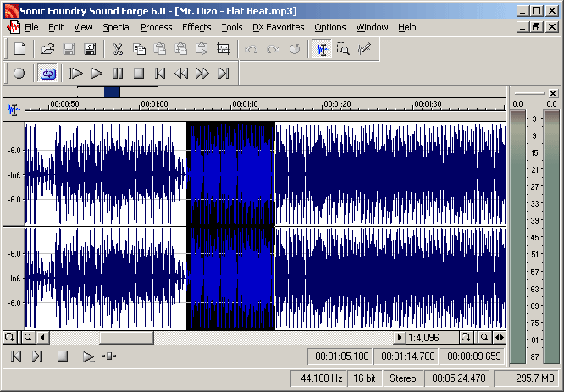Click the selection start 00:01:05.108 field
The image size is (564, 392).
point(340,356)
